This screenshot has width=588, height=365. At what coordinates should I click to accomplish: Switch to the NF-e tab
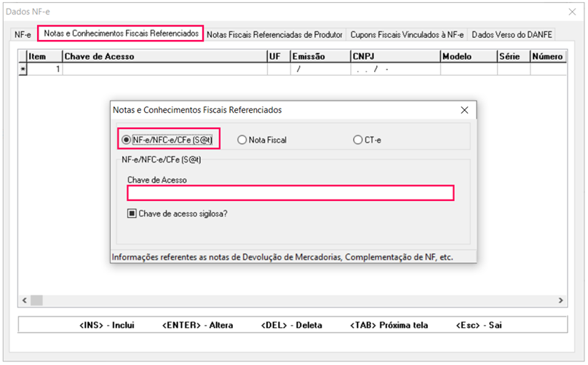pos(23,35)
